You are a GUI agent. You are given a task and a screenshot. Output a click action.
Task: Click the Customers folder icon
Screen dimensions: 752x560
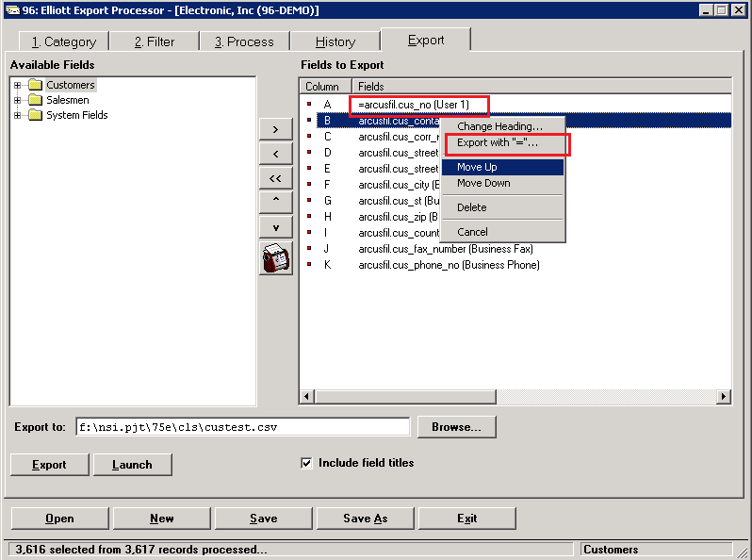(x=36, y=86)
